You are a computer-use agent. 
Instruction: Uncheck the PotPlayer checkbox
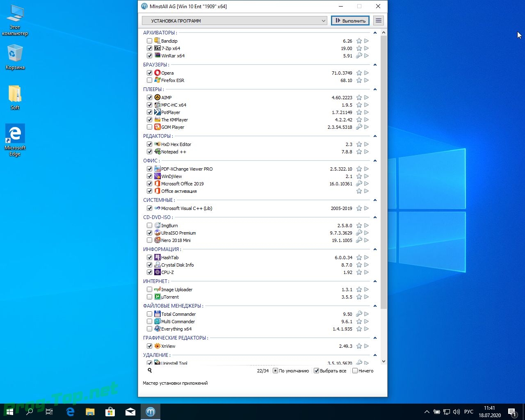click(x=149, y=112)
